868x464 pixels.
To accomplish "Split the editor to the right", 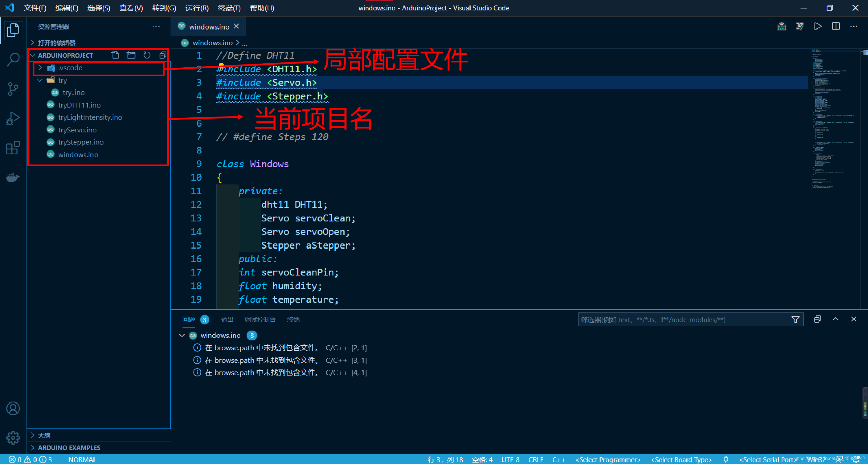I will (x=836, y=26).
